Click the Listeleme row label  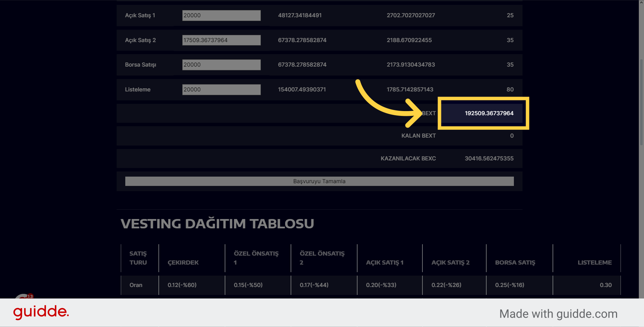(x=137, y=90)
